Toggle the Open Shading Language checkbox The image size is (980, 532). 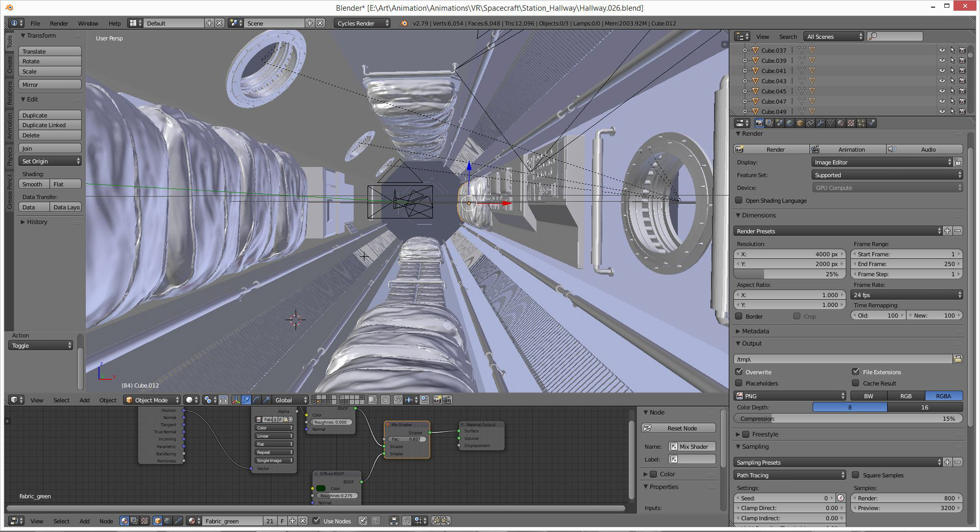(x=739, y=200)
